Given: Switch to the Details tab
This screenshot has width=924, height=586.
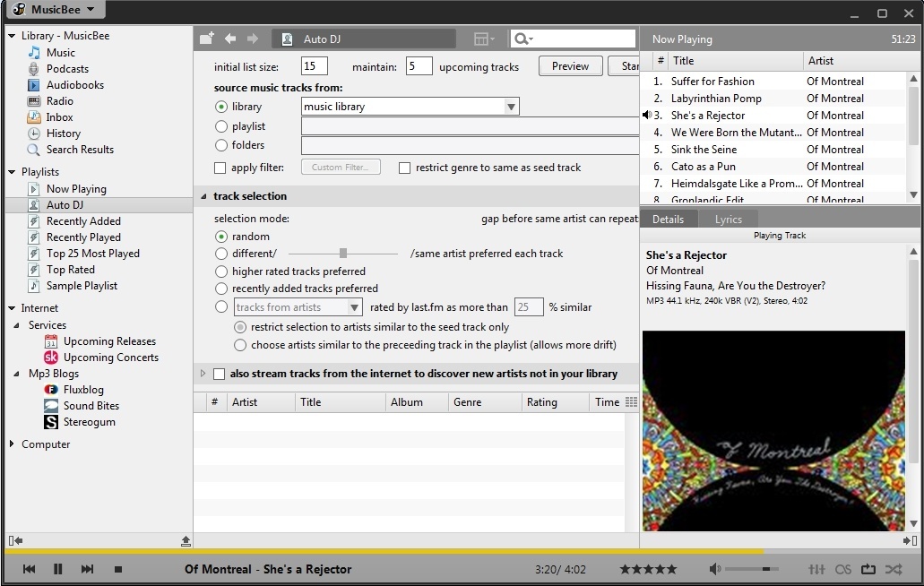Looking at the screenshot, I should click(x=669, y=220).
